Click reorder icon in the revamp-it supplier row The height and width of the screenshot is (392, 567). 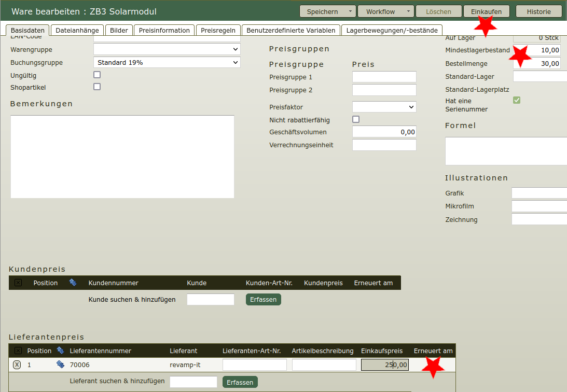pyautogui.click(x=60, y=365)
